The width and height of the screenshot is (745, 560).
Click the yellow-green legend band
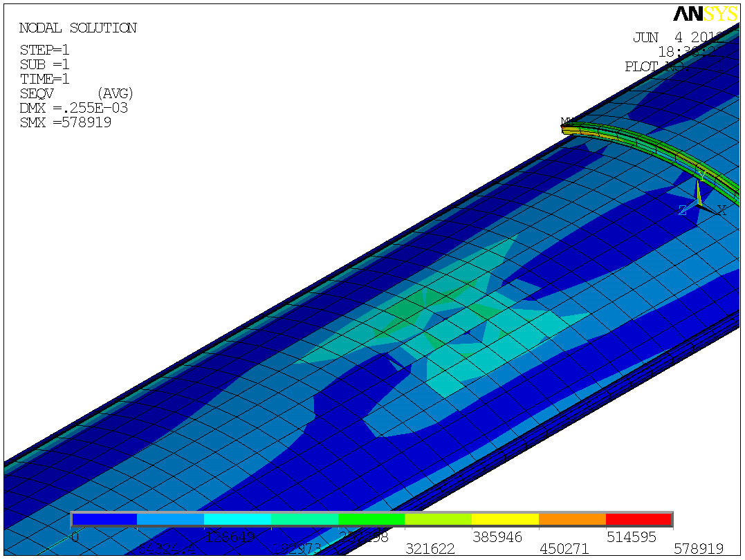(x=439, y=519)
